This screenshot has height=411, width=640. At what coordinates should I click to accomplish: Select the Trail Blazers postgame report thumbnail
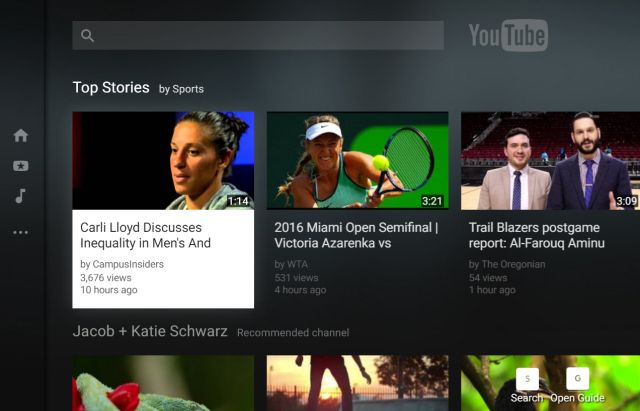point(549,160)
